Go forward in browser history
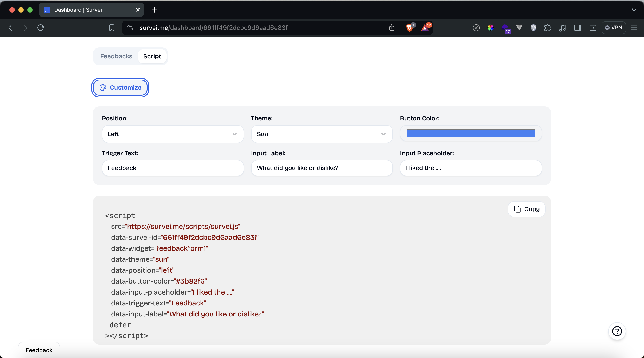 coord(25,27)
